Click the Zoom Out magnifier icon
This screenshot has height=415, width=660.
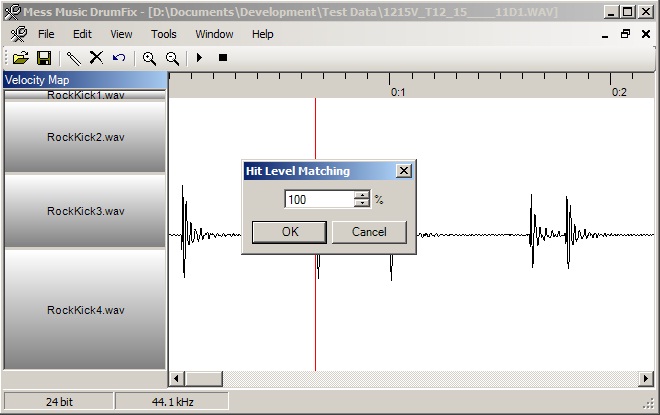(x=173, y=58)
